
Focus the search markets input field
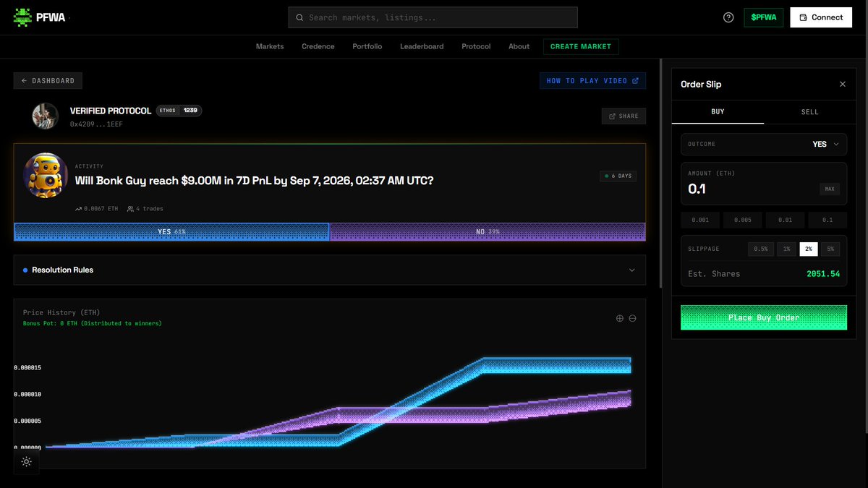click(x=433, y=17)
